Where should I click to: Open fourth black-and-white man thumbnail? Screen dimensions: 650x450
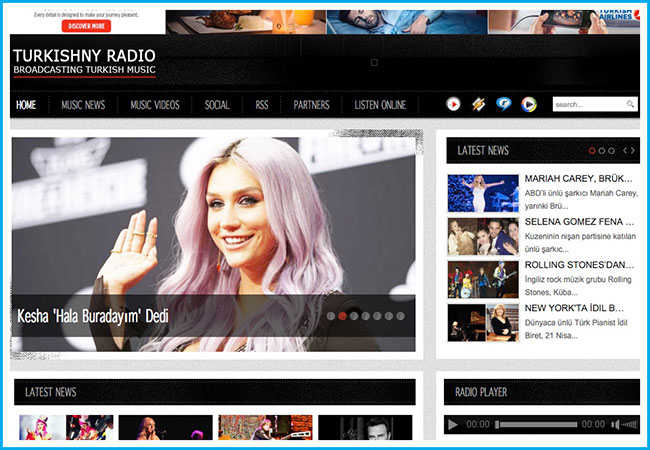pyautogui.click(x=365, y=427)
